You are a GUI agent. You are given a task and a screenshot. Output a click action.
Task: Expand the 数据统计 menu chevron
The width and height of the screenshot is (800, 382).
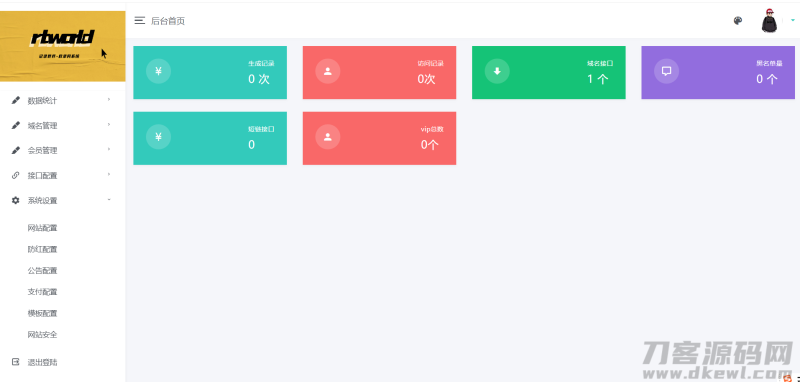[x=109, y=100]
